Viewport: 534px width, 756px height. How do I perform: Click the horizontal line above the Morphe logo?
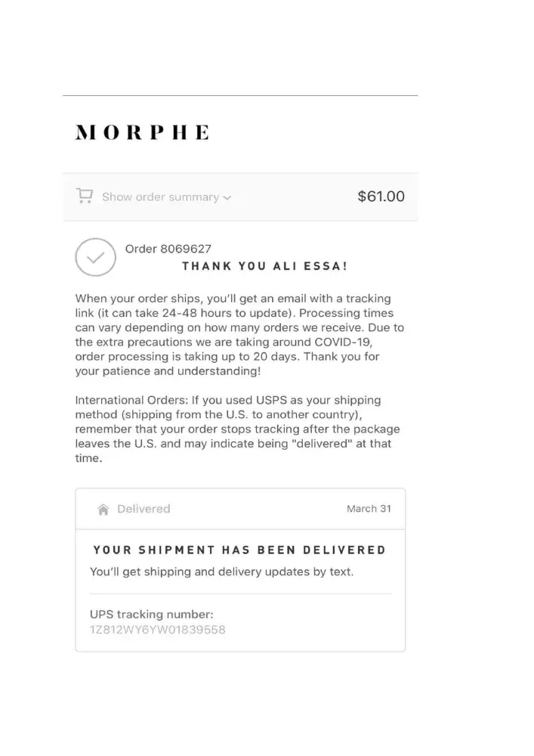coord(240,96)
